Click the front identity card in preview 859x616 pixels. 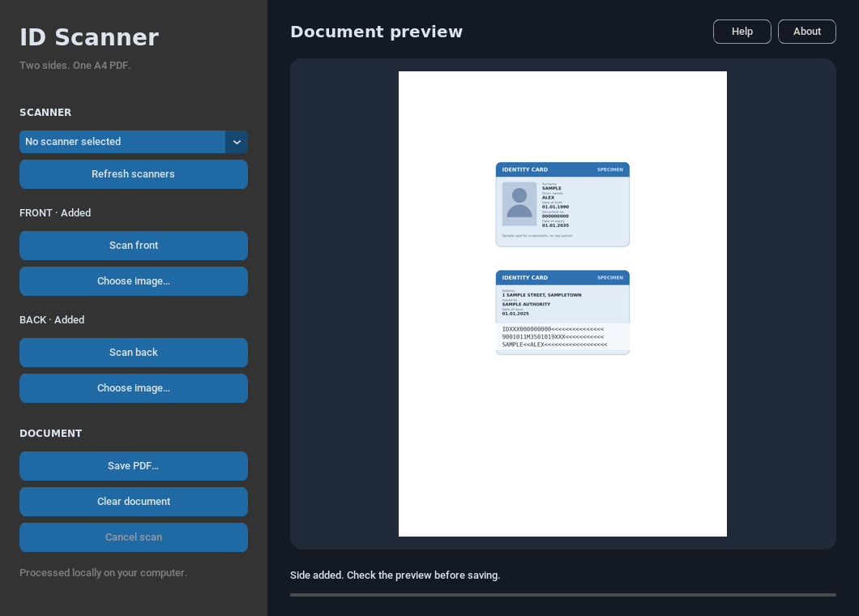562,204
